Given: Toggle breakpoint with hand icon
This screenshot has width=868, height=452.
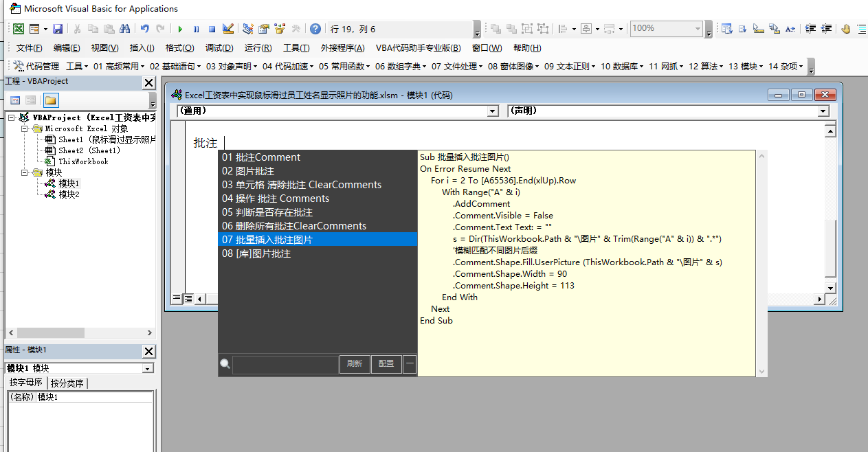Looking at the screenshot, I should 846,29.
